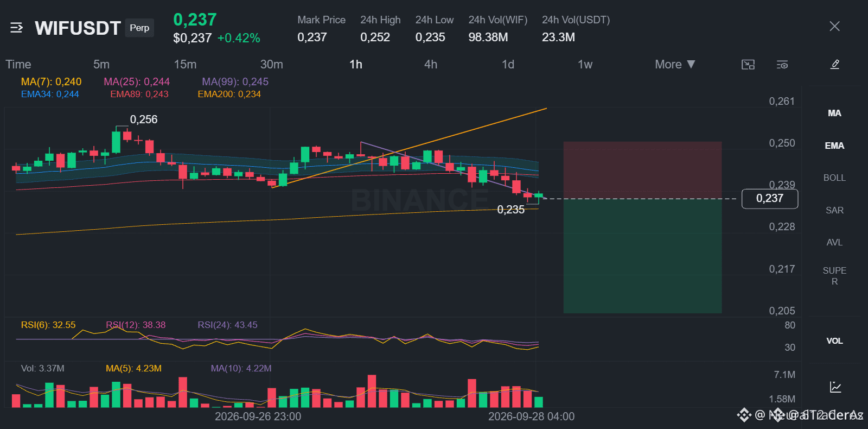Toggle the VOL sub-indicator
The image size is (868, 429).
[x=834, y=340]
